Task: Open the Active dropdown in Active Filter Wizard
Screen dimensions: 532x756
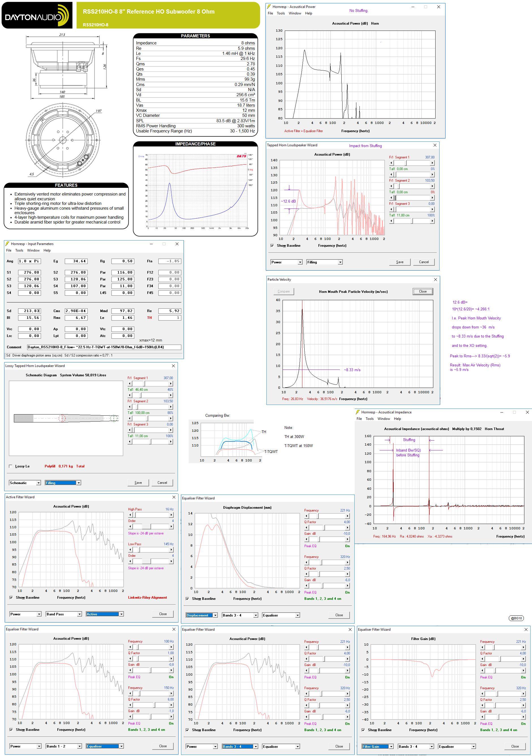Action: click(x=105, y=614)
